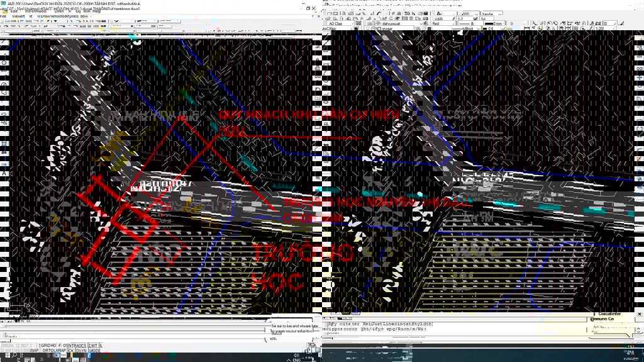
Task: Open the File menu
Action: [4, 16]
